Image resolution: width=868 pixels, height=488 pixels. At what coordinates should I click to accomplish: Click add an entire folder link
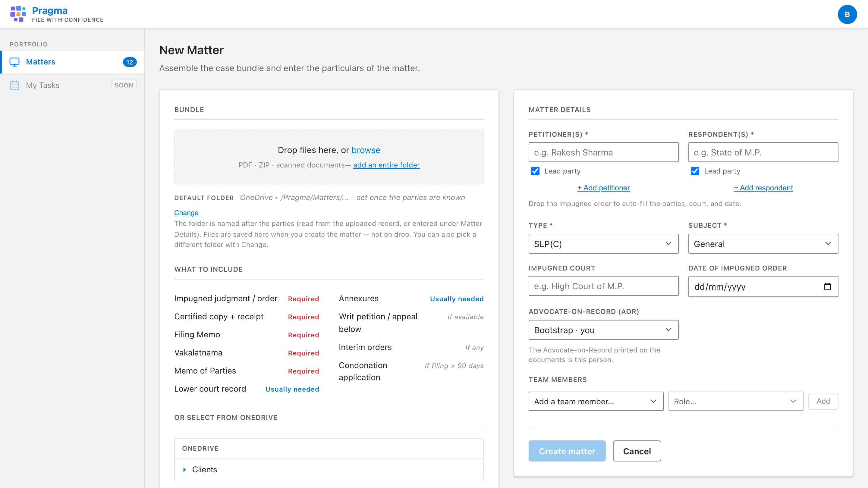pyautogui.click(x=386, y=165)
